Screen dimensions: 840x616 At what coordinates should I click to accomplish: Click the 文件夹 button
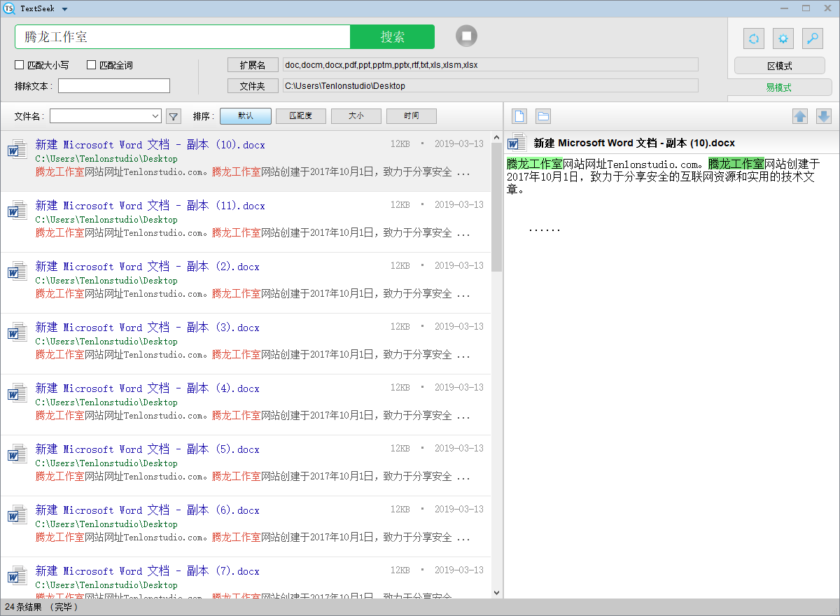pos(253,86)
